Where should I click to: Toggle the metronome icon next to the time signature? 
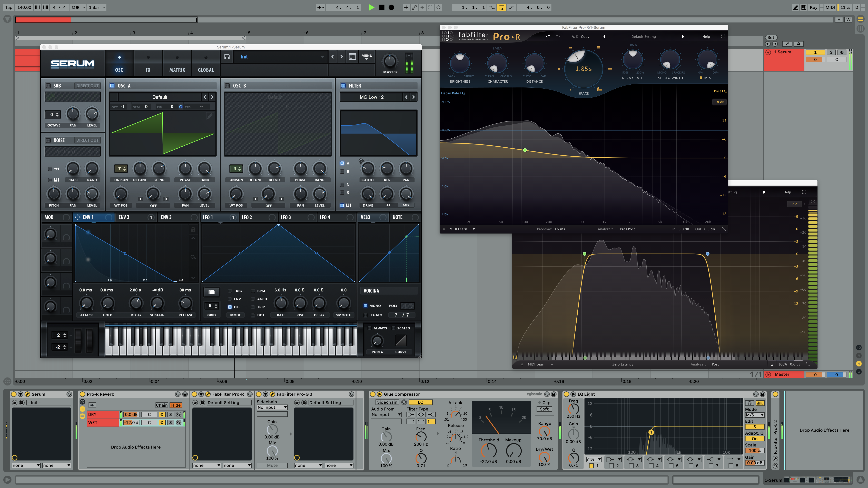(75, 7)
